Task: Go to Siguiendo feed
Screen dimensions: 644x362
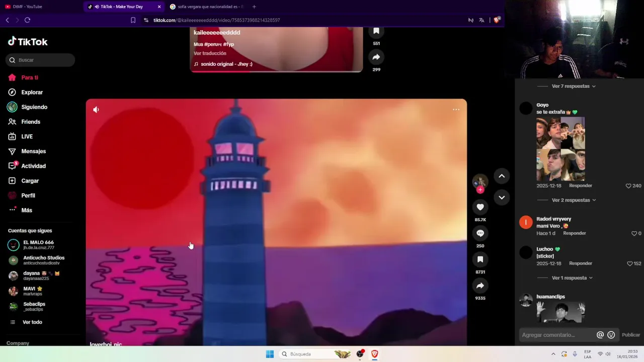Action: 27,107
